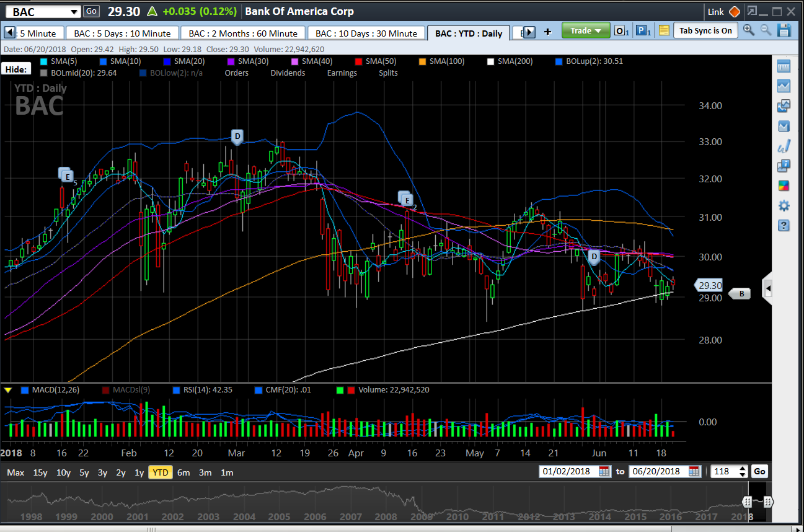Click the chart events icon in sidebar
The image size is (804, 532).
[784, 126]
